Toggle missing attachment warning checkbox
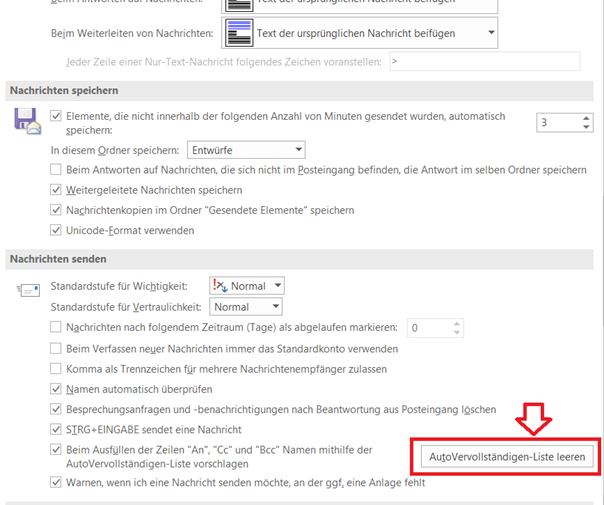 (x=56, y=482)
